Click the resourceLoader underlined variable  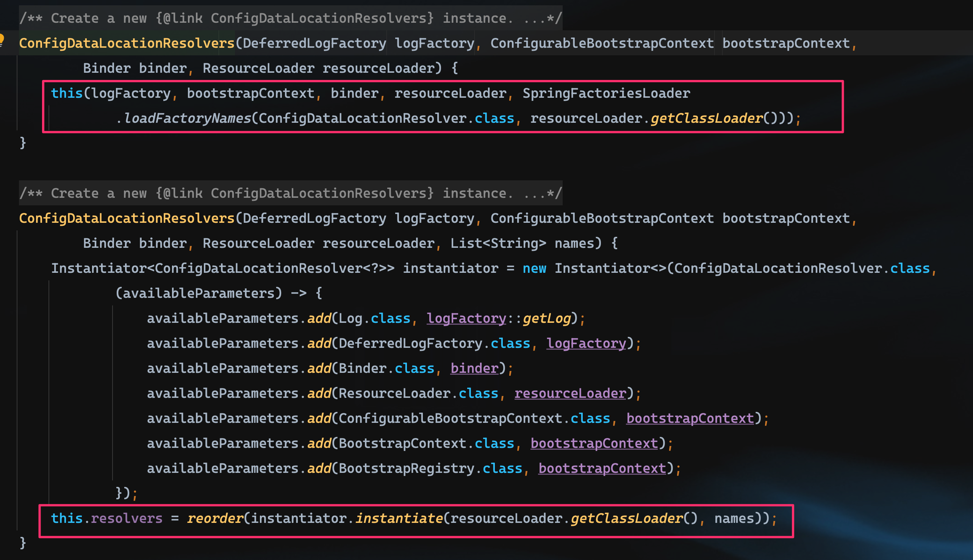(x=570, y=393)
